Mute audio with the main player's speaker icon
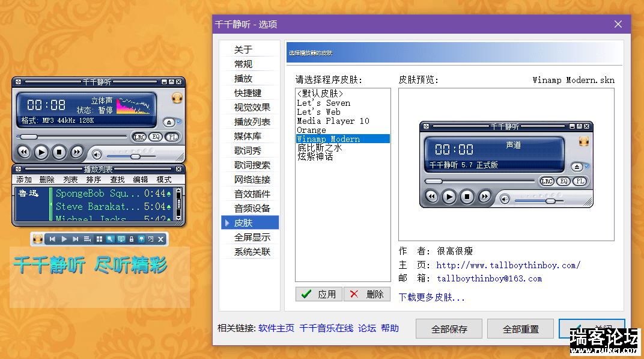644x359 pixels. [97, 154]
